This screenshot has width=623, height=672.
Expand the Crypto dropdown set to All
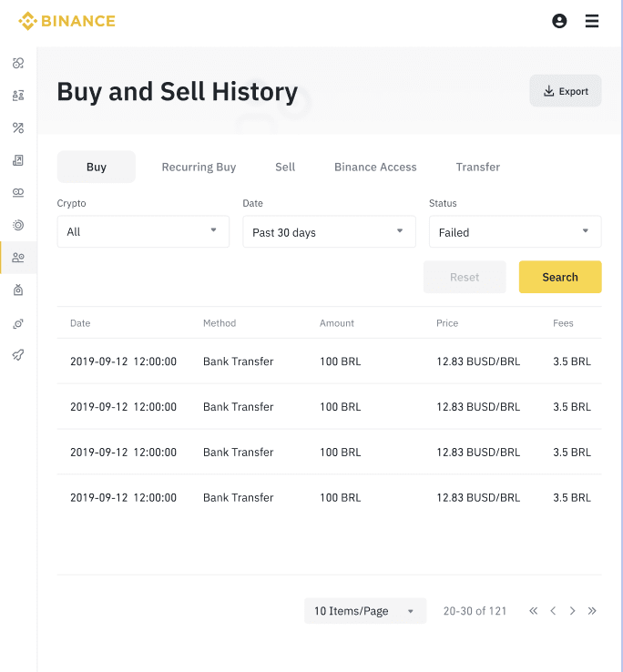click(143, 231)
